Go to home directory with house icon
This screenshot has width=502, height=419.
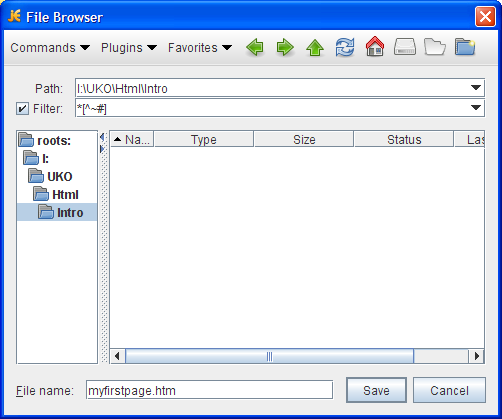[x=375, y=46]
